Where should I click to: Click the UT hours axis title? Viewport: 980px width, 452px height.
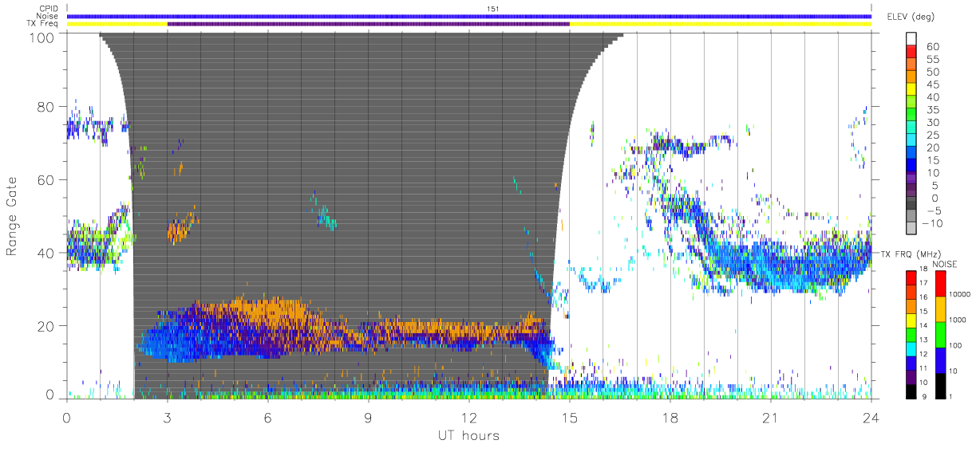click(x=468, y=435)
